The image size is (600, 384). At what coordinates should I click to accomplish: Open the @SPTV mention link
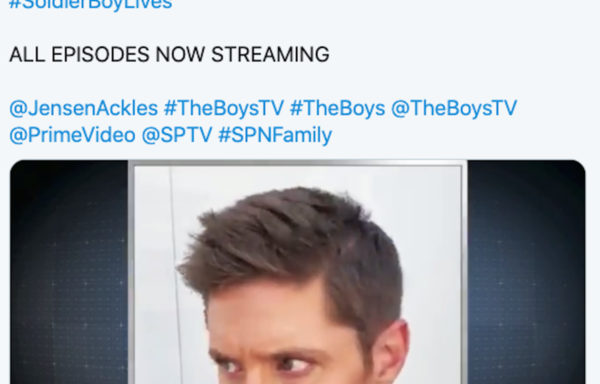click(177, 135)
